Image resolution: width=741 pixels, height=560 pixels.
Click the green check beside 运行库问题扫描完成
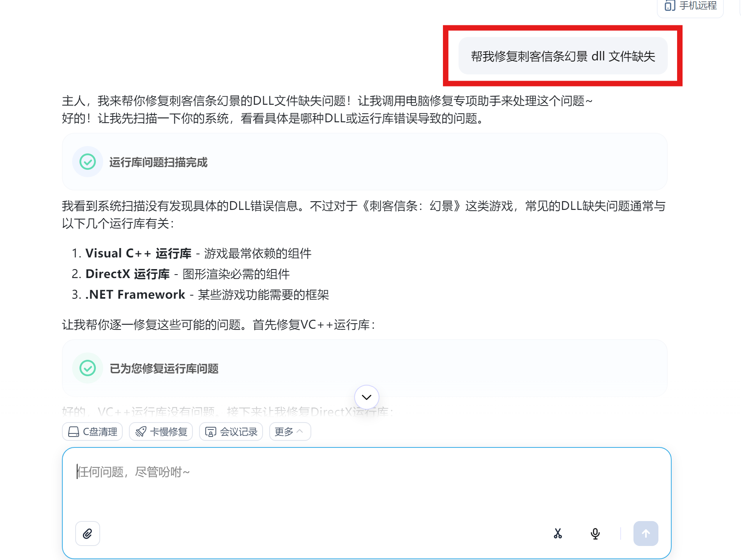88,162
